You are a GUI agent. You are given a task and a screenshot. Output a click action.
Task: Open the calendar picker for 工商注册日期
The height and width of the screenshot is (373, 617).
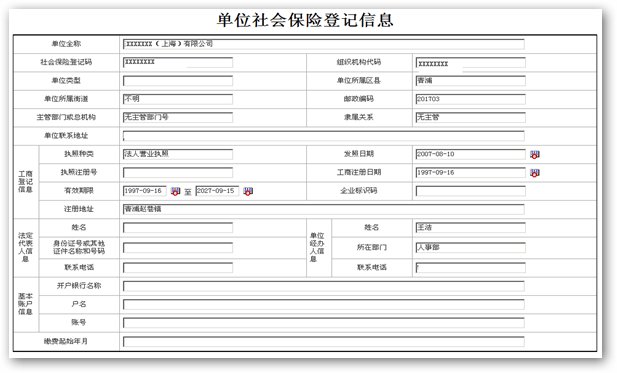pyautogui.click(x=534, y=173)
